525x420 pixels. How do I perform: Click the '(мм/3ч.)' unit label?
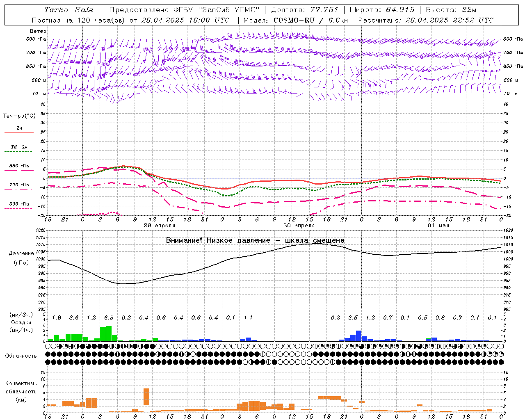[21, 315]
